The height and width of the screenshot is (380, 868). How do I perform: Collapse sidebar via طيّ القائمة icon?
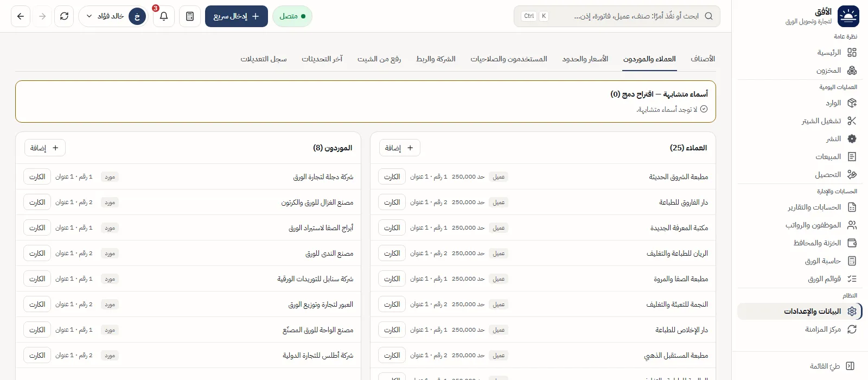tap(850, 366)
